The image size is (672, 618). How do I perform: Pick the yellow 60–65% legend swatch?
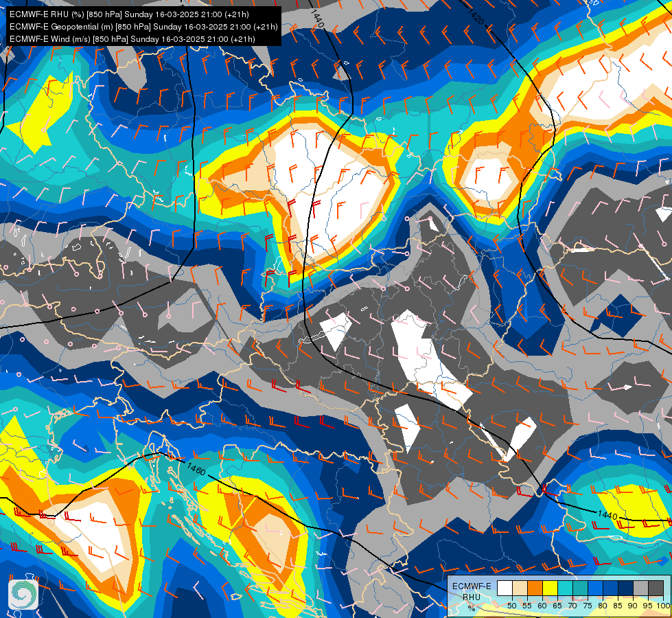551,588
